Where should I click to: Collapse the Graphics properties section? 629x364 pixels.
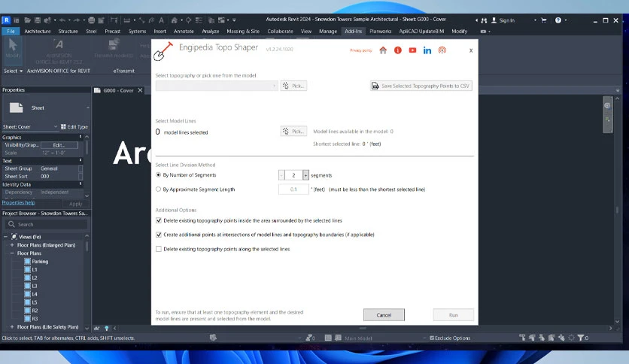[x=81, y=137]
